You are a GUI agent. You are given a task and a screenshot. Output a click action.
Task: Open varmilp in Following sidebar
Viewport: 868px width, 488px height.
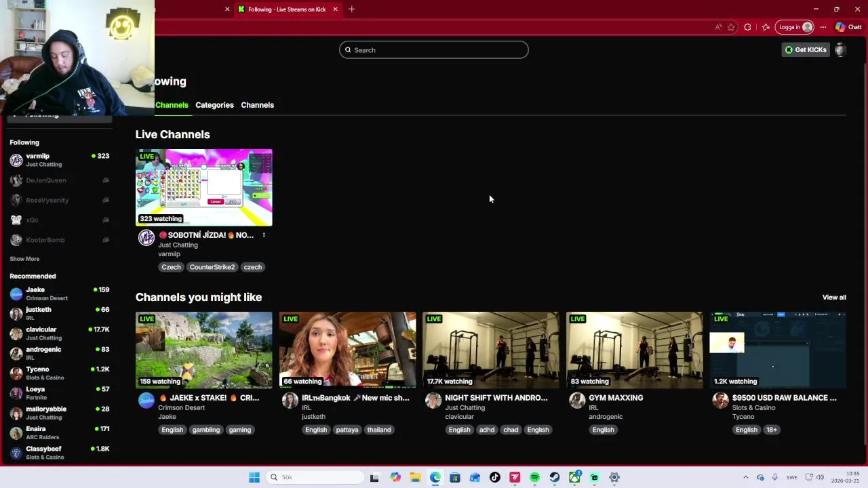tap(60, 160)
